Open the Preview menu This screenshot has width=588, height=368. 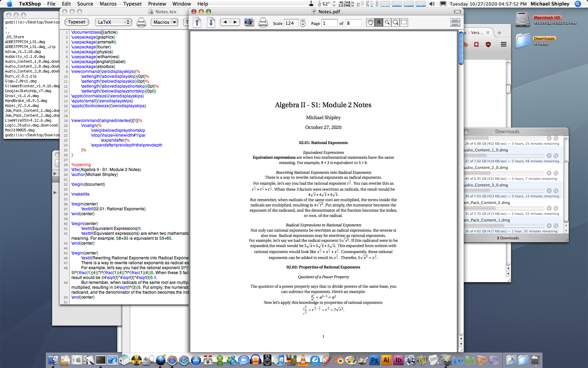tap(157, 4)
